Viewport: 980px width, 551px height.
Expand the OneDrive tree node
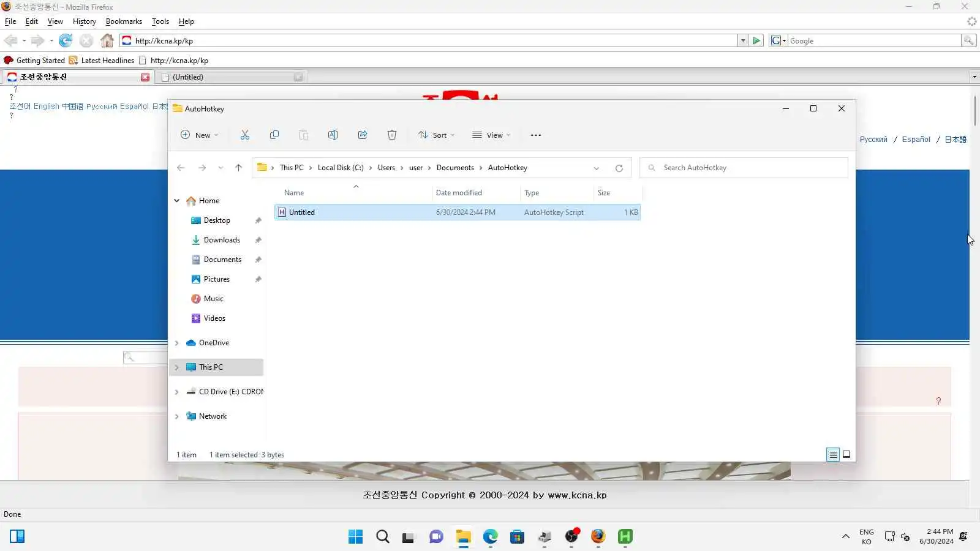[177, 343]
